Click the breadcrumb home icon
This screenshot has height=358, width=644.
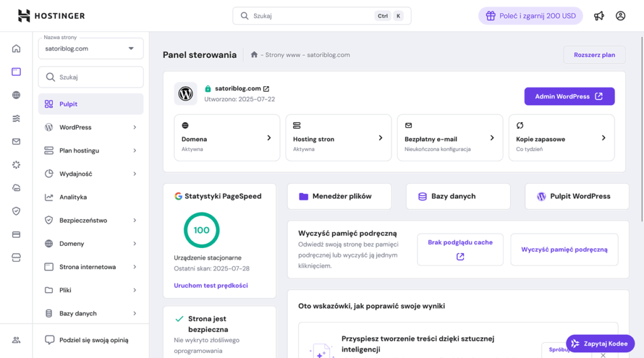(x=254, y=55)
